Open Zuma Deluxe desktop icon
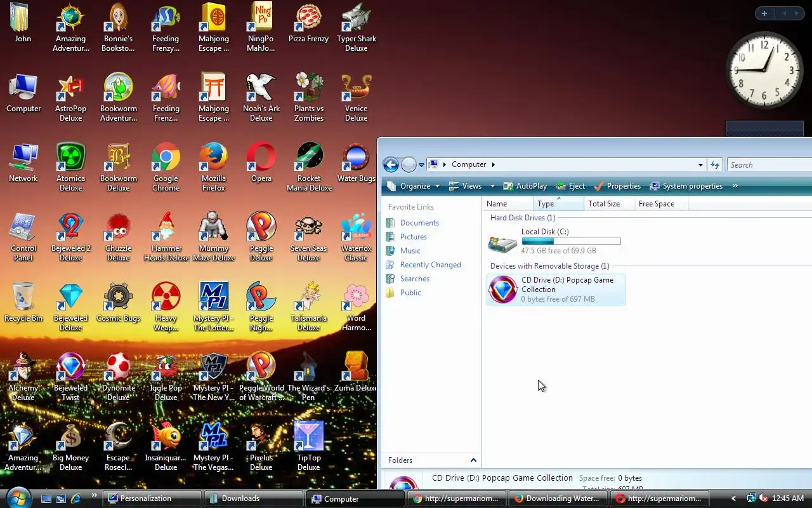The height and width of the screenshot is (508, 812). click(x=356, y=371)
